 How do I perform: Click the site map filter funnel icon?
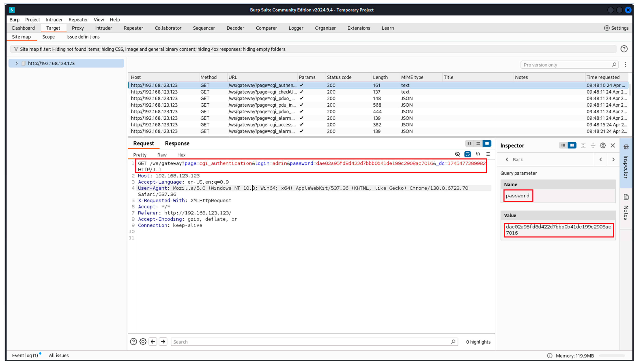pyautogui.click(x=16, y=49)
